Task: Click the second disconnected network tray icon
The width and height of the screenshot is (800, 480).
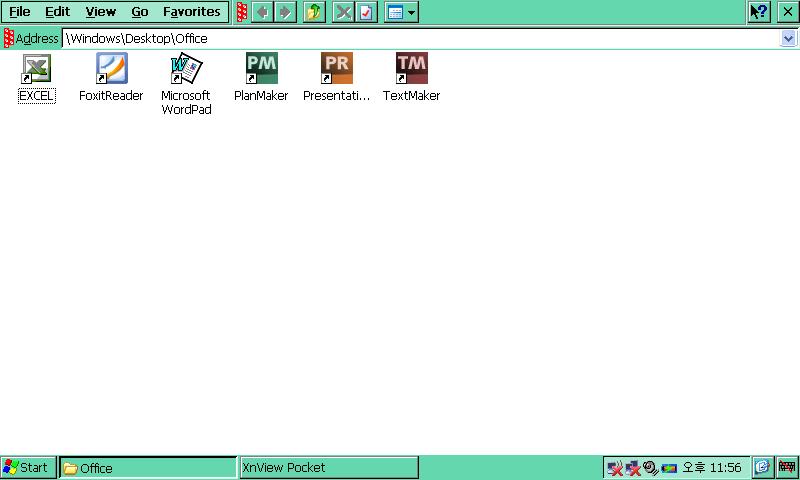Action: point(633,467)
